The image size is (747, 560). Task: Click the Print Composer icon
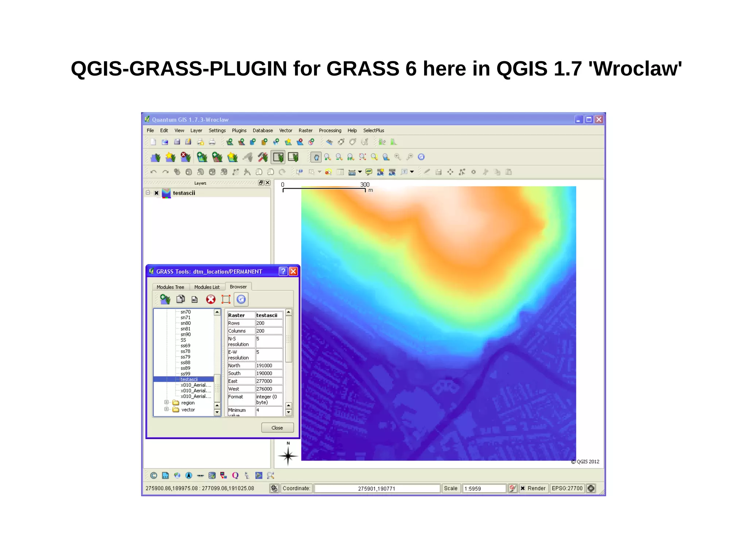click(x=200, y=142)
